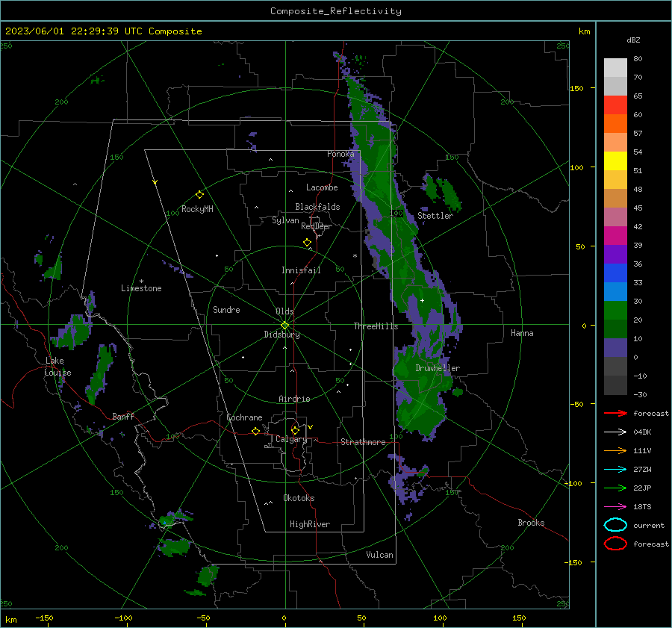Click the Banff label on map
672x628 pixels.
click(x=123, y=416)
